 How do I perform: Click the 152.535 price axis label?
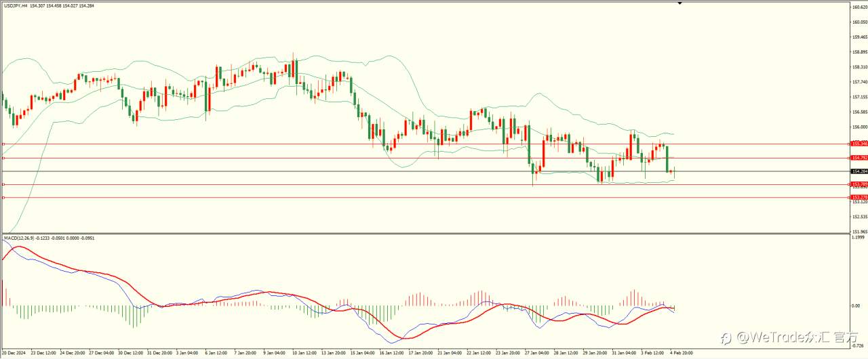click(860, 217)
